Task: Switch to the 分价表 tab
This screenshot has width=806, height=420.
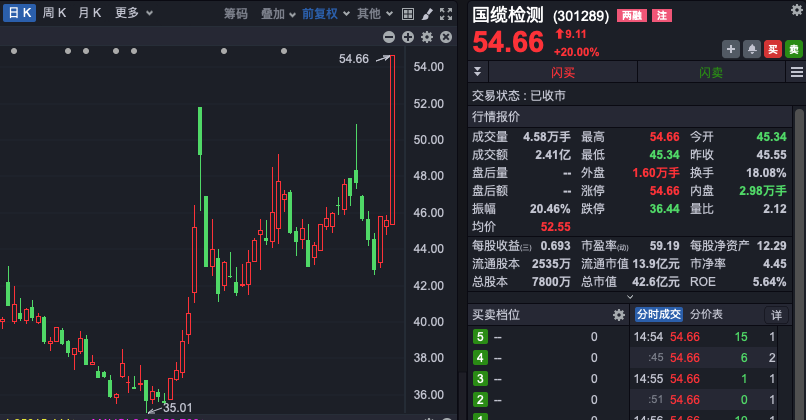Action: click(x=706, y=314)
